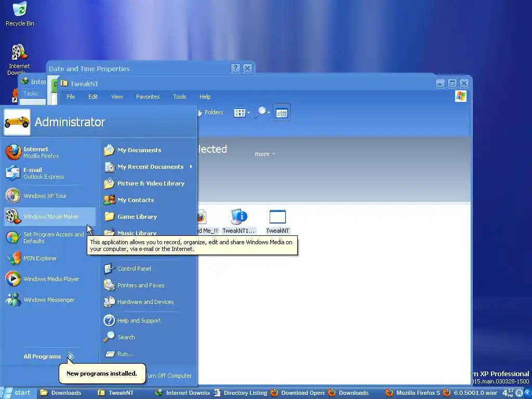Select the TweakNT application file
The width and height of the screenshot is (532, 399).
[277, 221]
